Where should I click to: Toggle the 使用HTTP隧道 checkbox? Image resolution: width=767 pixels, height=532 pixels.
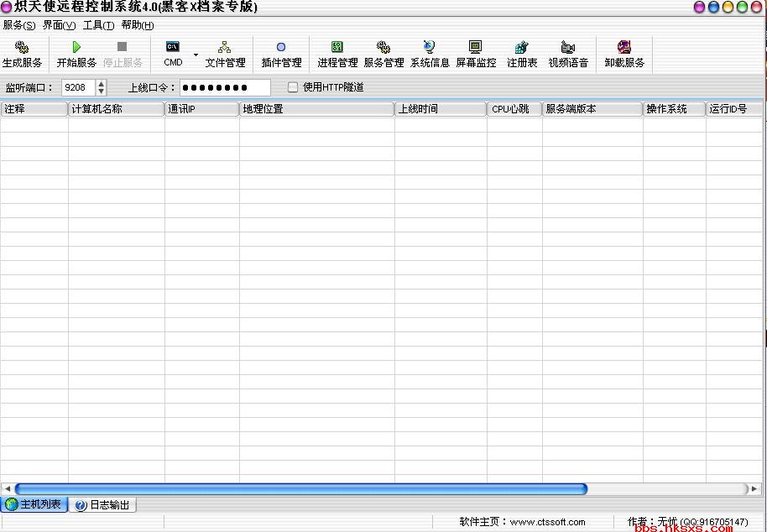tap(293, 87)
